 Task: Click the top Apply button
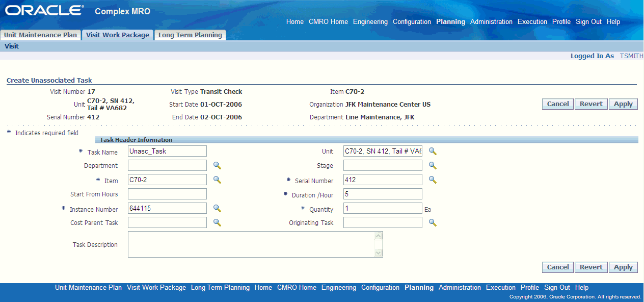(623, 104)
